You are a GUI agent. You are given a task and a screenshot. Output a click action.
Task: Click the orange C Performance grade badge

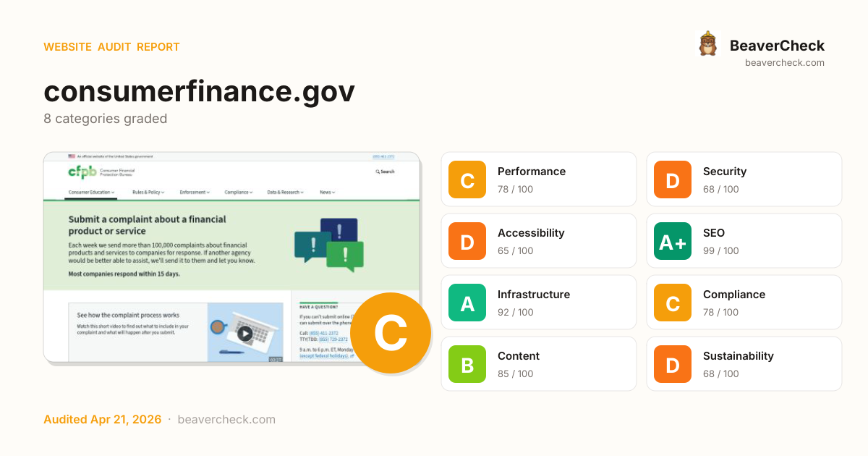pyautogui.click(x=467, y=180)
